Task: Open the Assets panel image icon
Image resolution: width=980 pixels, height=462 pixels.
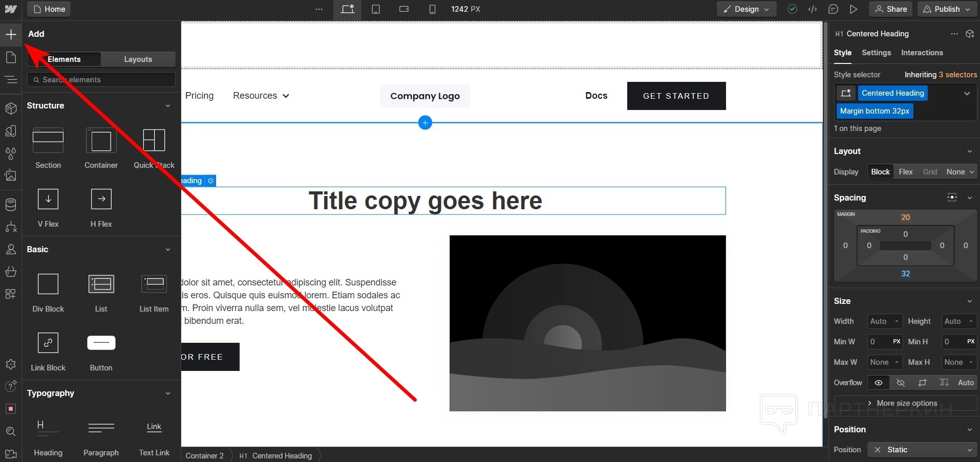Action: 11,176
